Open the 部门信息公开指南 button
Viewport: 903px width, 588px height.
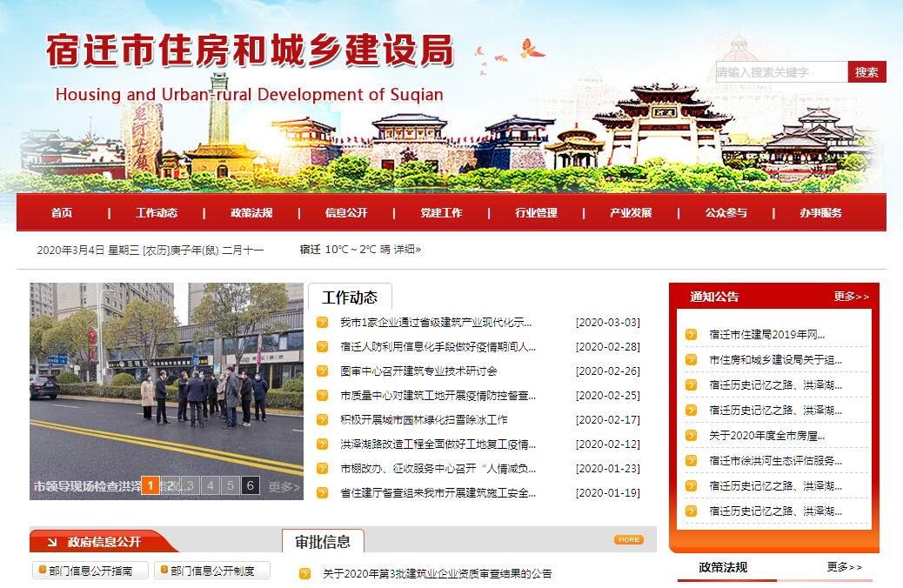[x=90, y=571]
